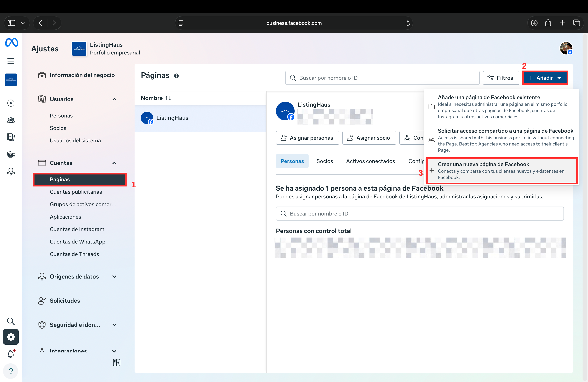The height and width of the screenshot is (382, 588).
Task: Click the Safari share icon
Action: (548, 23)
